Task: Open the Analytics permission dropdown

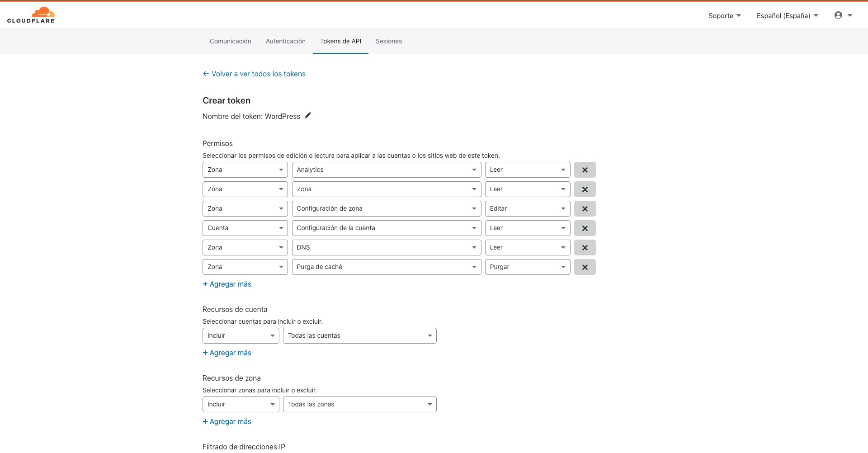Action: (x=386, y=170)
